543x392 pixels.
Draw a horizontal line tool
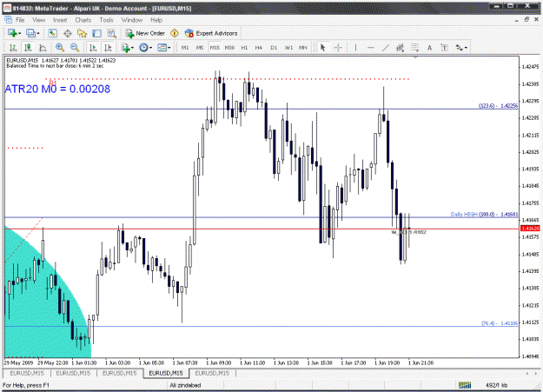(x=370, y=48)
